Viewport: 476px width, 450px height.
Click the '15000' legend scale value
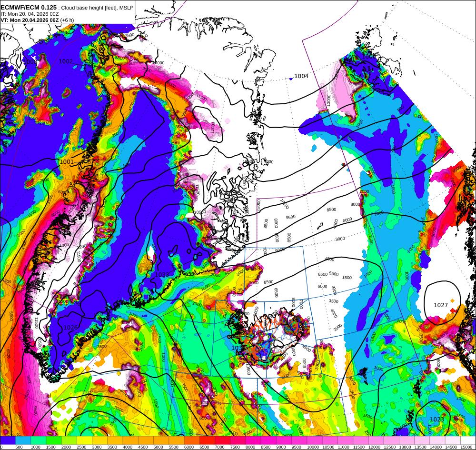point(467,447)
